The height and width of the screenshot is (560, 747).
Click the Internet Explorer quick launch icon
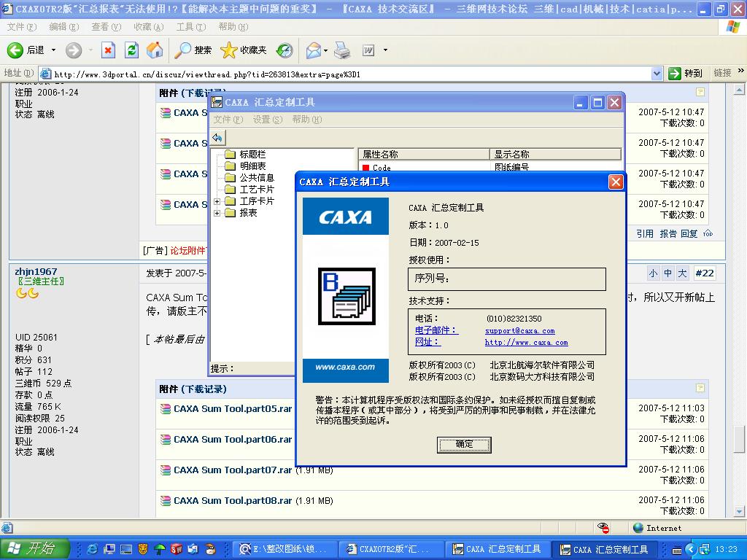click(x=93, y=549)
